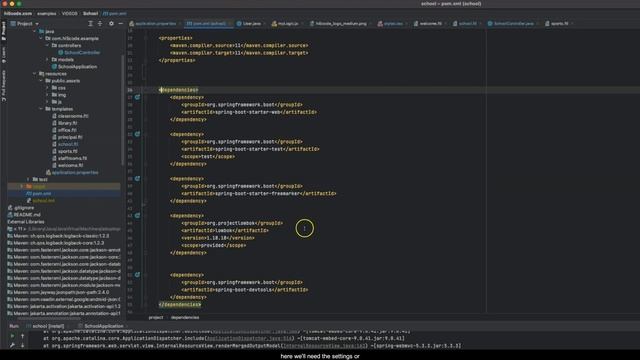Collapse the java folder in project tree
This screenshot has width=640, height=360.
coord(35,31)
